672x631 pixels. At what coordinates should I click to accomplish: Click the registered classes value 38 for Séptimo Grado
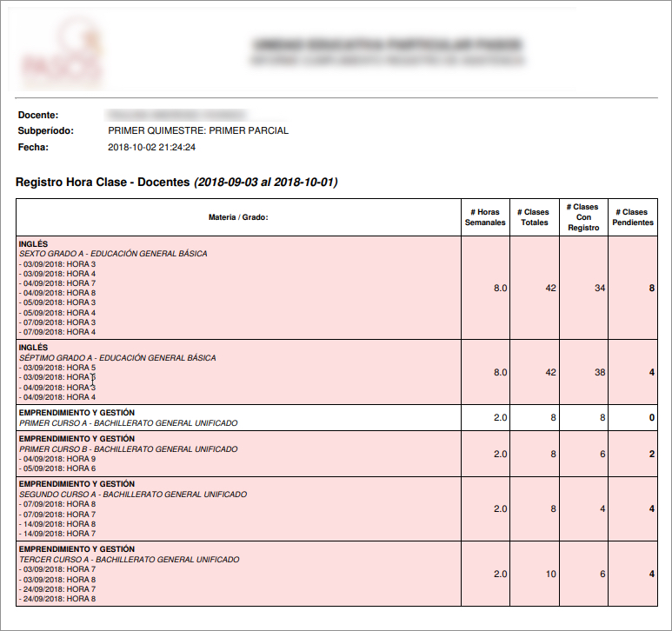[x=599, y=372]
